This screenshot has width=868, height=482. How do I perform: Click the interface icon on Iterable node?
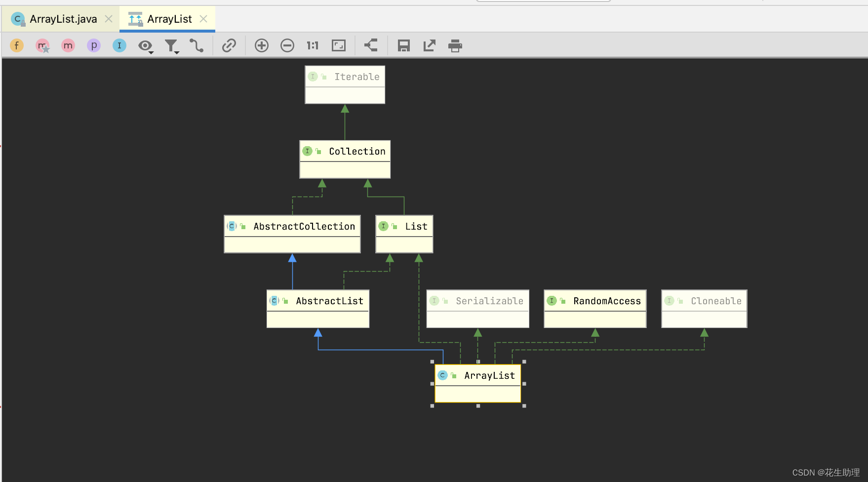click(x=313, y=77)
